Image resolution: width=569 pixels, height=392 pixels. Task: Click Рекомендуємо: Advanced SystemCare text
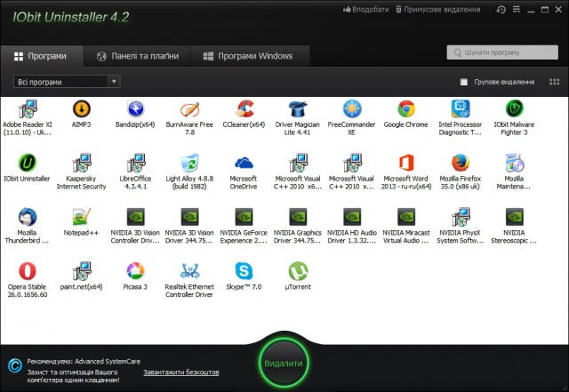(x=84, y=362)
